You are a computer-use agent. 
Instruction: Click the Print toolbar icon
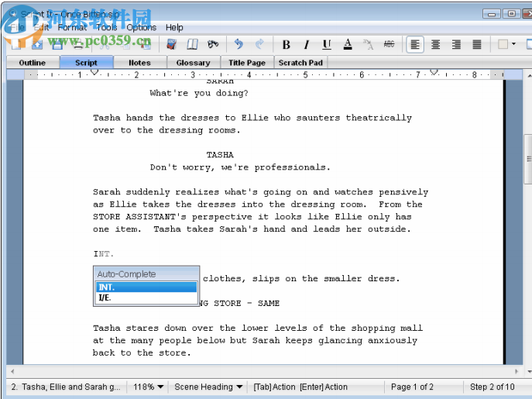(78, 44)
